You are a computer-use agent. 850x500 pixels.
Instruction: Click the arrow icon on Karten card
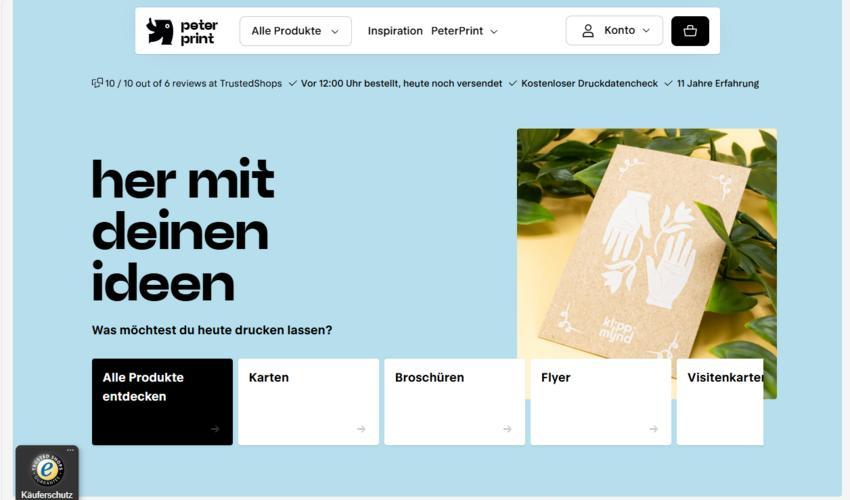[361, 429]
